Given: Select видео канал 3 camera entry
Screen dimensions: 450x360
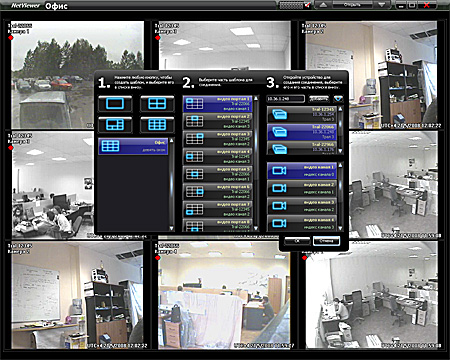Looking at the screenshot, I should pyautogui.click(x=302, y=206).
